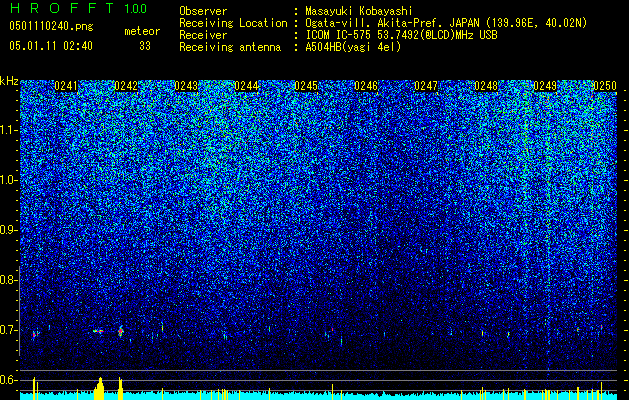Click the kHz axis unit label
The height and width of the screenshot is (400, 629).
9,81
